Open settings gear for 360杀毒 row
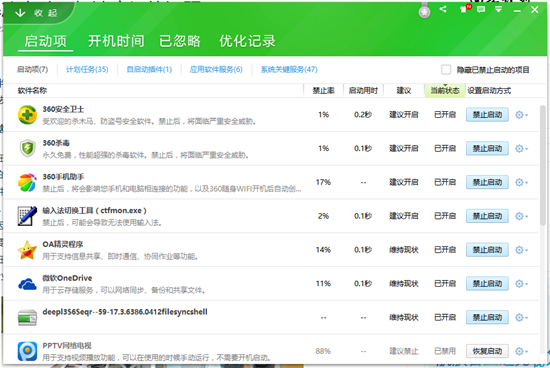Image resolution: width=550 pixels, height=368 pixels. [x=521, y=148]
